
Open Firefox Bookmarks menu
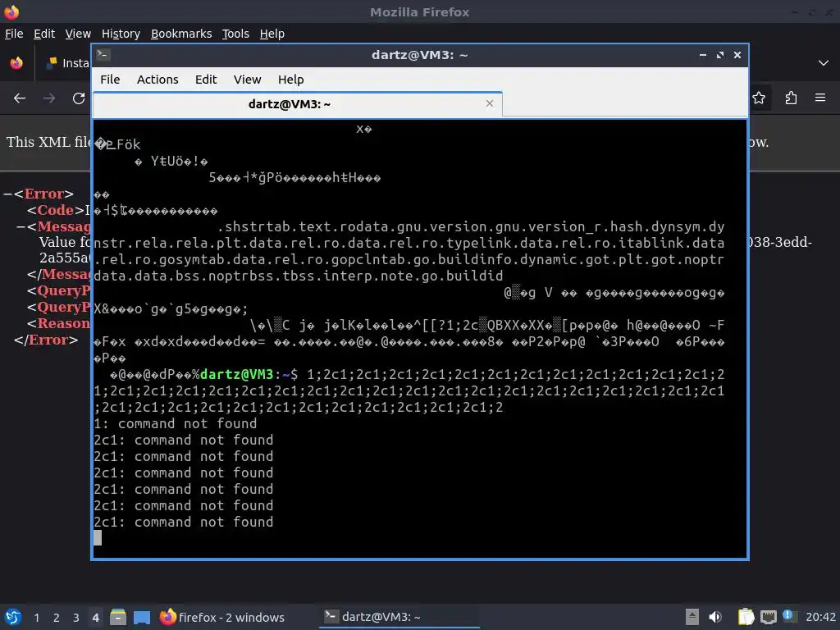181,34
